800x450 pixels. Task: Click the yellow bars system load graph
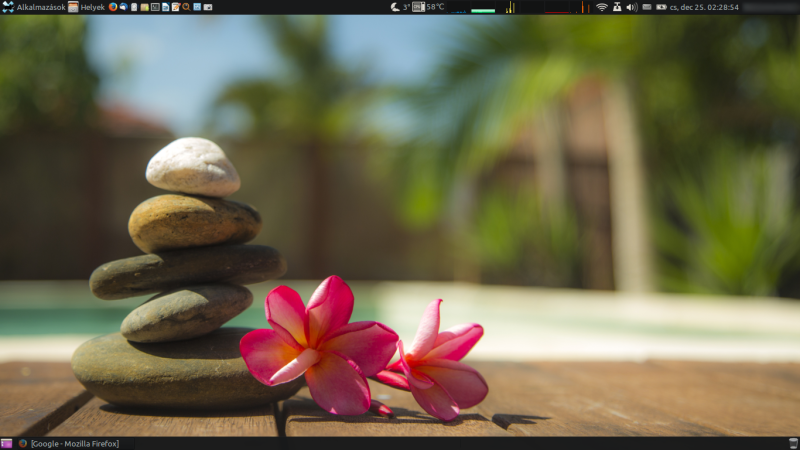tap(510, 8)
